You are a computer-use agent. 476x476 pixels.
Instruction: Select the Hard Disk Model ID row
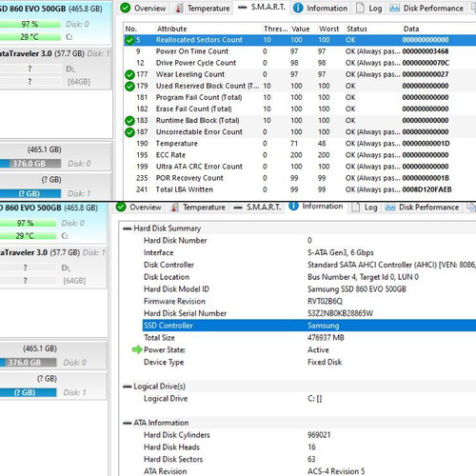309,289
